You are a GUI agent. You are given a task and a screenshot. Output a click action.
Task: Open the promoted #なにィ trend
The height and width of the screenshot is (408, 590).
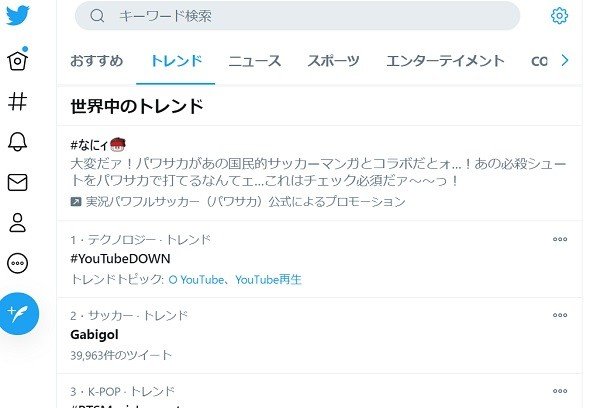click(x=319, y=173)
